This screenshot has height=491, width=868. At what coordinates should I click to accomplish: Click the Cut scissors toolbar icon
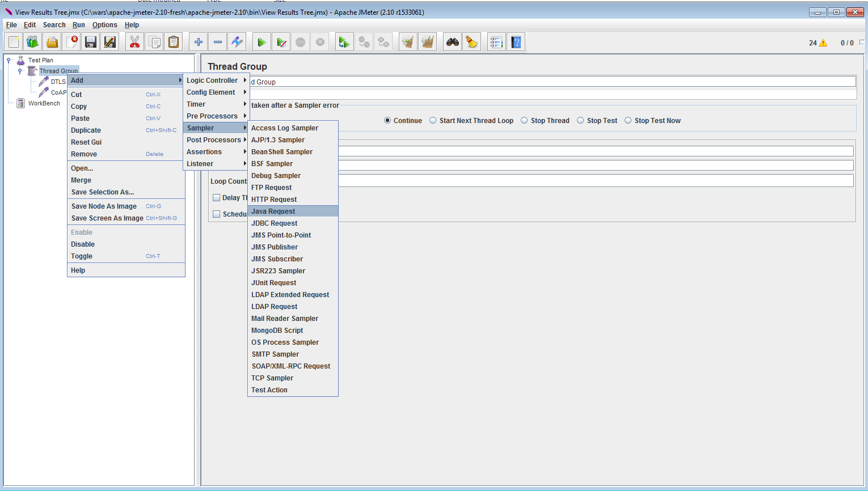134,42
